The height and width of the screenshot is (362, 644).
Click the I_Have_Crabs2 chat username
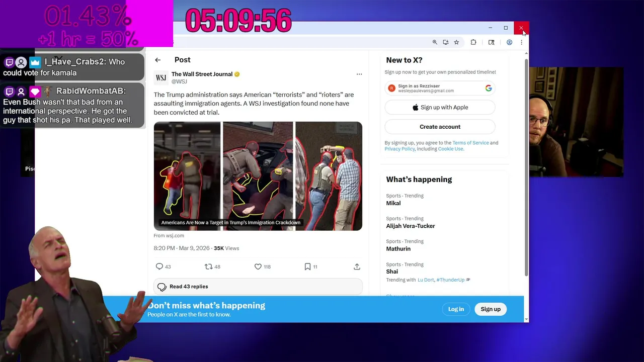pos(75,62)
